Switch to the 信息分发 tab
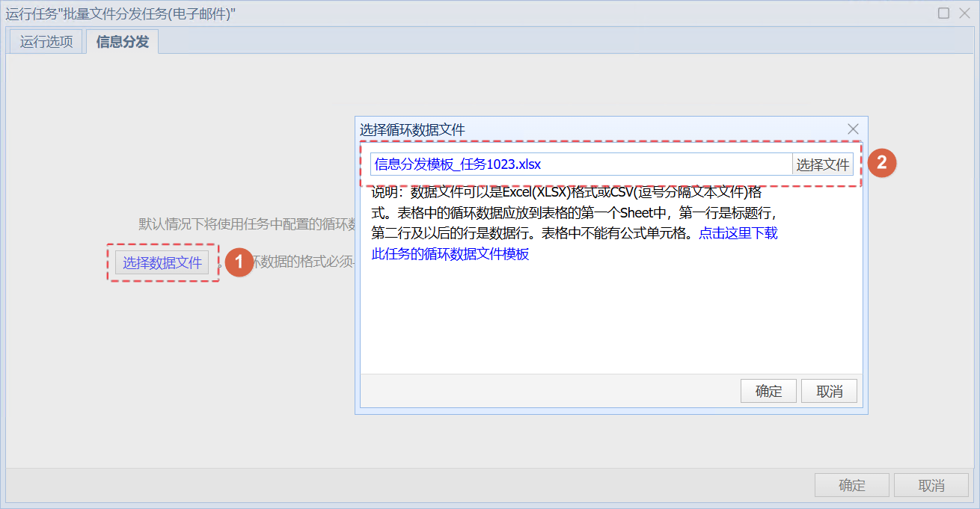The image size is (980, 509). pos(121,41)
